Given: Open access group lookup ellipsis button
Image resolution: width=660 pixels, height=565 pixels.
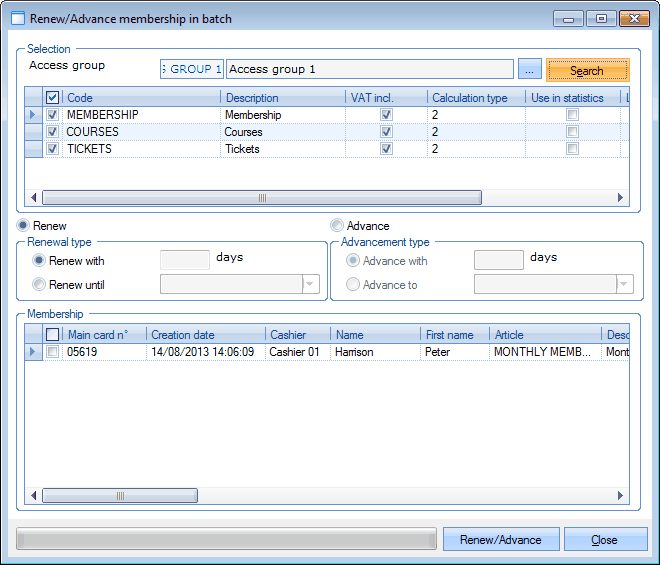Looking at the screenshot, I should click(530, 69).
